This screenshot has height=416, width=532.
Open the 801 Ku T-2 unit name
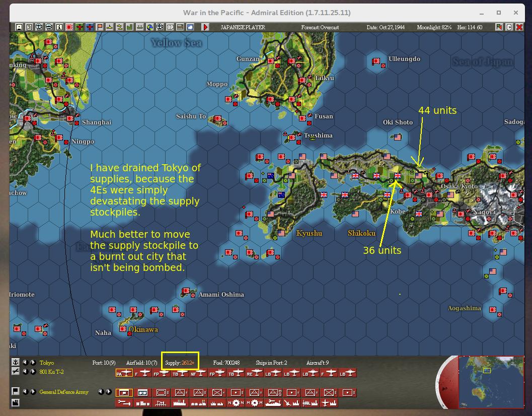point(51,372)
